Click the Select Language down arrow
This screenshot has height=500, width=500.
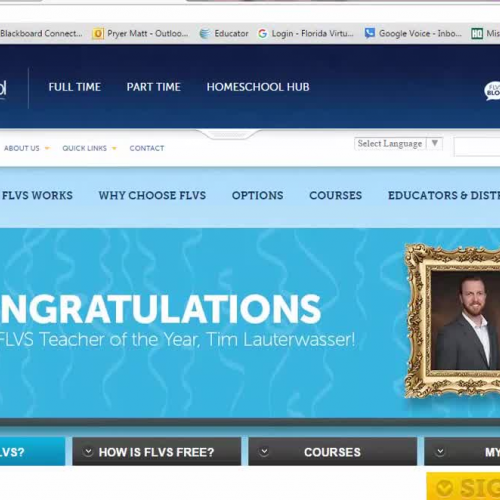[434, 143]
